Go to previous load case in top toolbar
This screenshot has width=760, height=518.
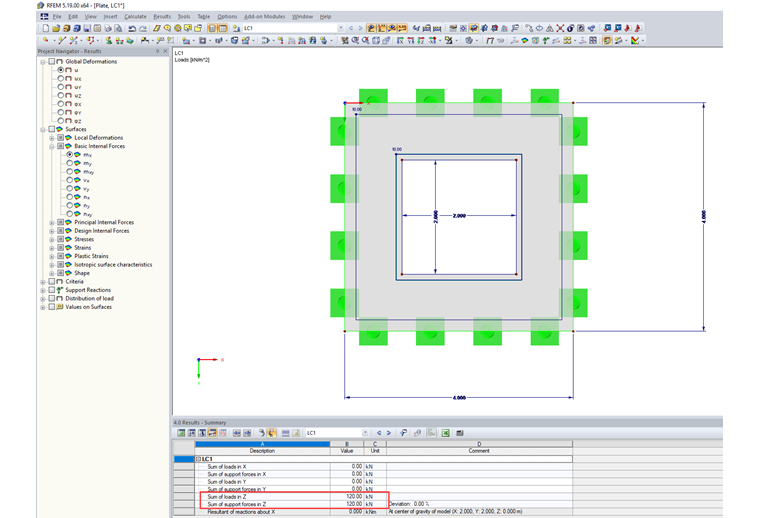[x=351, y=28]
